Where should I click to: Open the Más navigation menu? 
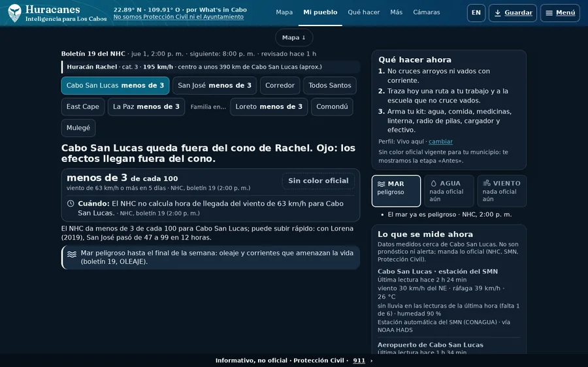click(396, 12)
